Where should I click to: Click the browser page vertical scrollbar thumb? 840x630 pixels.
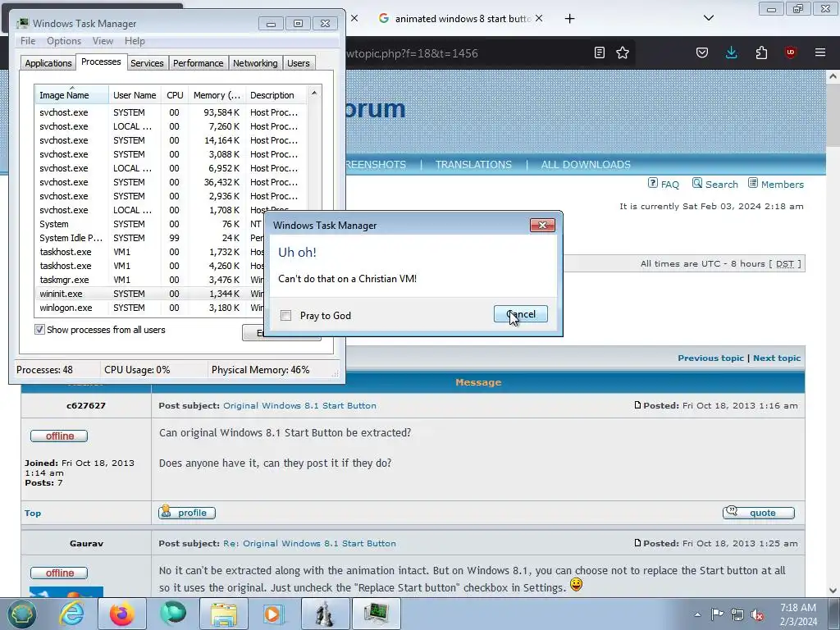(833, 115)
